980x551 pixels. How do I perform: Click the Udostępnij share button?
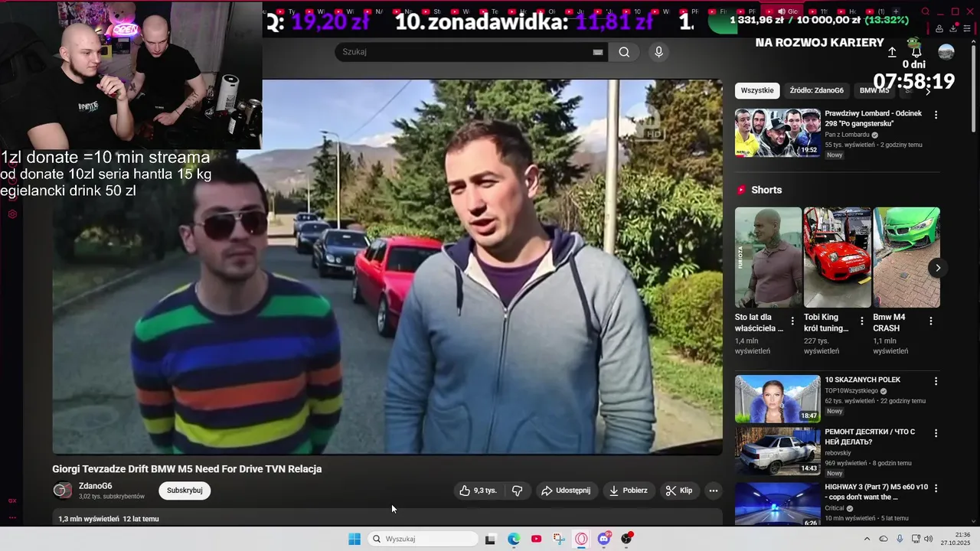(566, 491)
